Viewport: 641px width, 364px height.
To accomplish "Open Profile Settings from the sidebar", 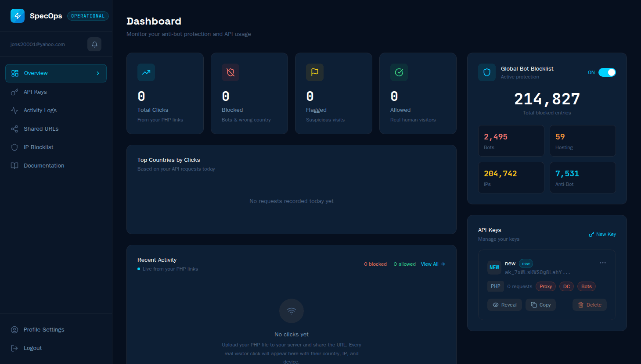I will pyautogui.click(x=44, y=329).
